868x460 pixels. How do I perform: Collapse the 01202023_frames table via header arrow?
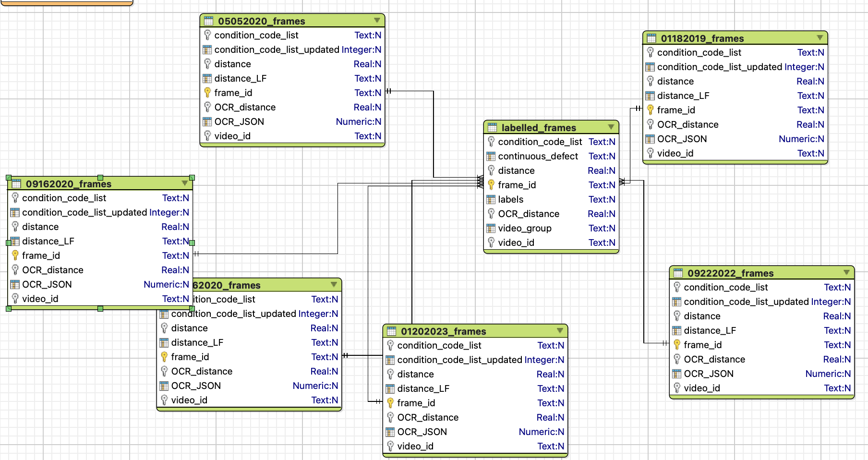coord(560,330)
